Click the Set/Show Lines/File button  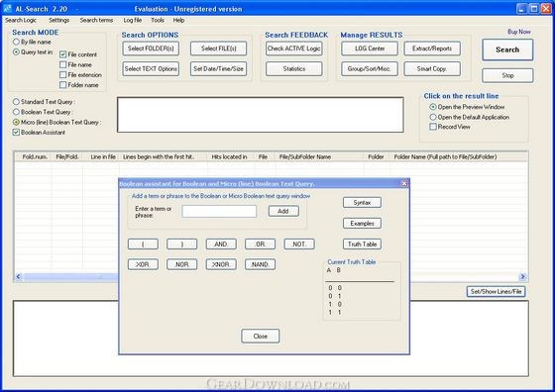pos(496,292)
